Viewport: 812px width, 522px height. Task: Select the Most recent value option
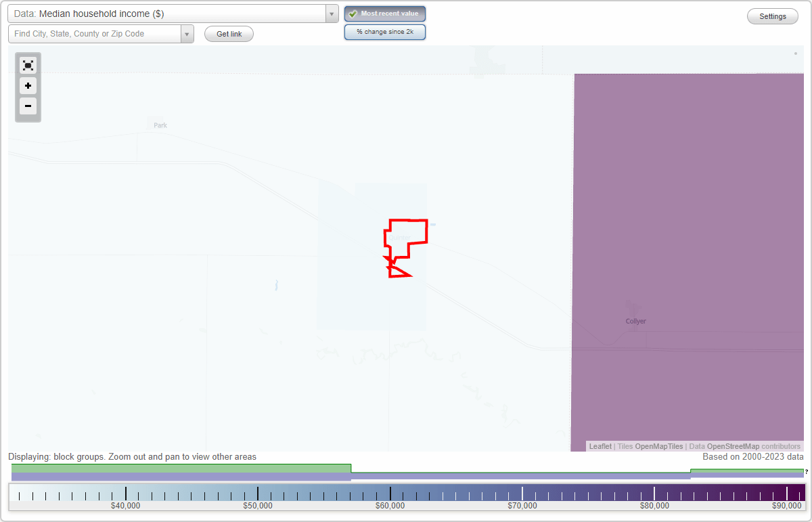[x=385, y=13]
